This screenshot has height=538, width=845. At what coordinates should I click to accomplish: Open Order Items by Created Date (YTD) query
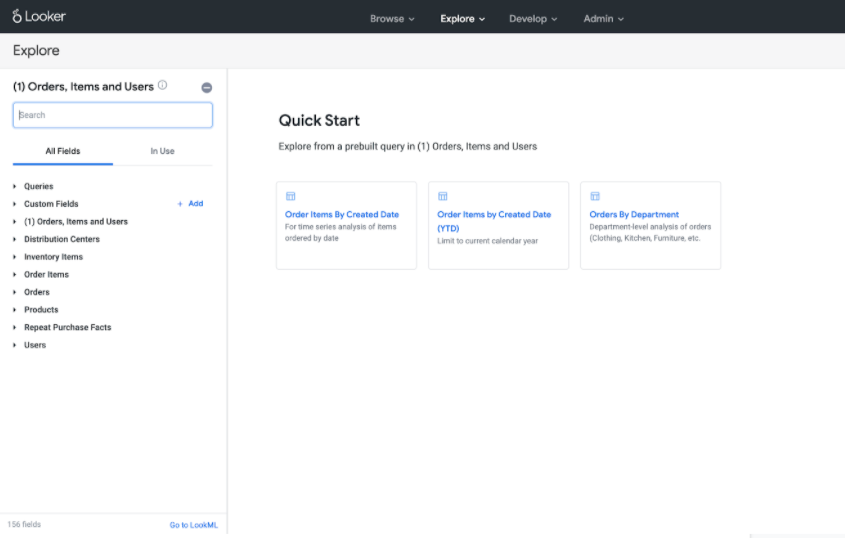(494, 221)
